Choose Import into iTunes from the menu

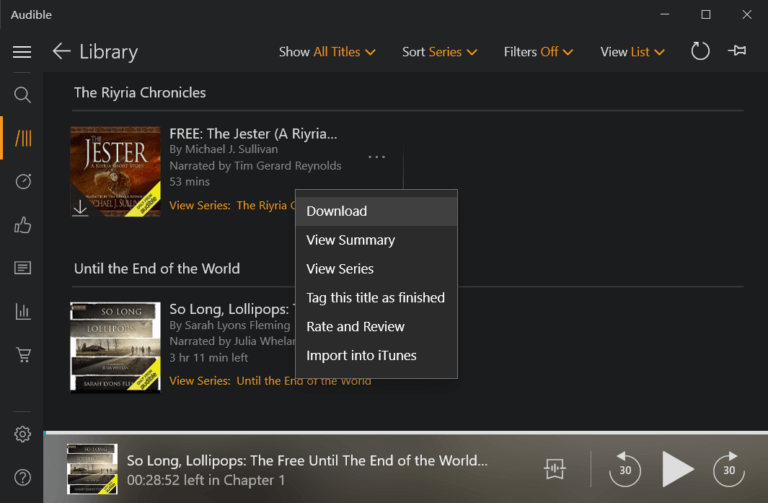(x=376, y=356)
